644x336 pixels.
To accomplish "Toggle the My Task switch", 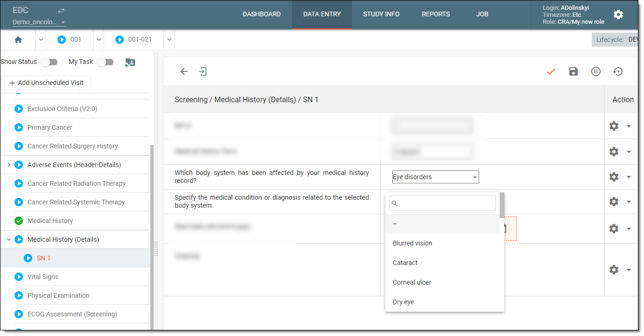I will click(x=105, y=62).
